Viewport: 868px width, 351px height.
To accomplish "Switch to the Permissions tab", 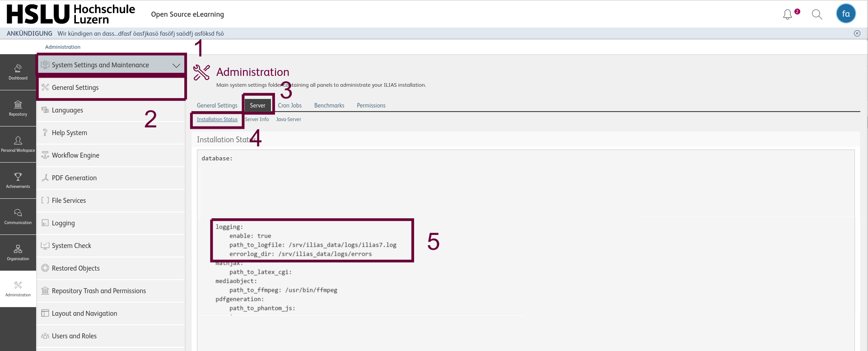I will click(x=371, y=105).
